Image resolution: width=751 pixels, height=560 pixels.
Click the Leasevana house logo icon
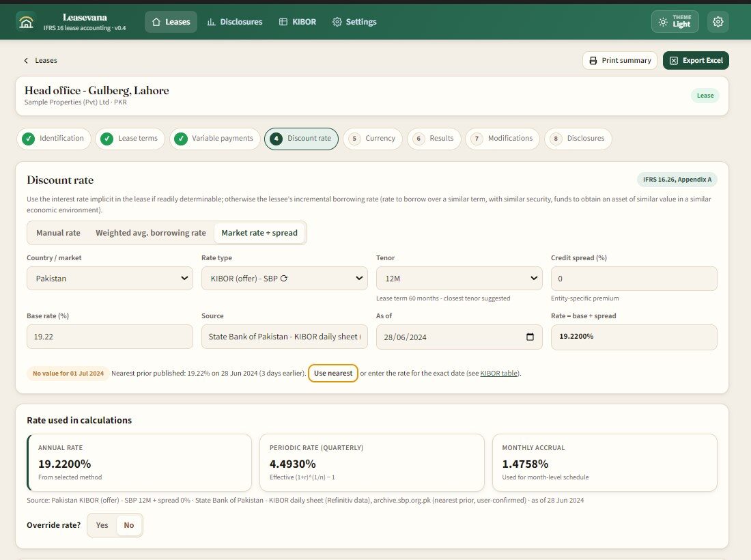pyautogui.click(x=26, y=22)
